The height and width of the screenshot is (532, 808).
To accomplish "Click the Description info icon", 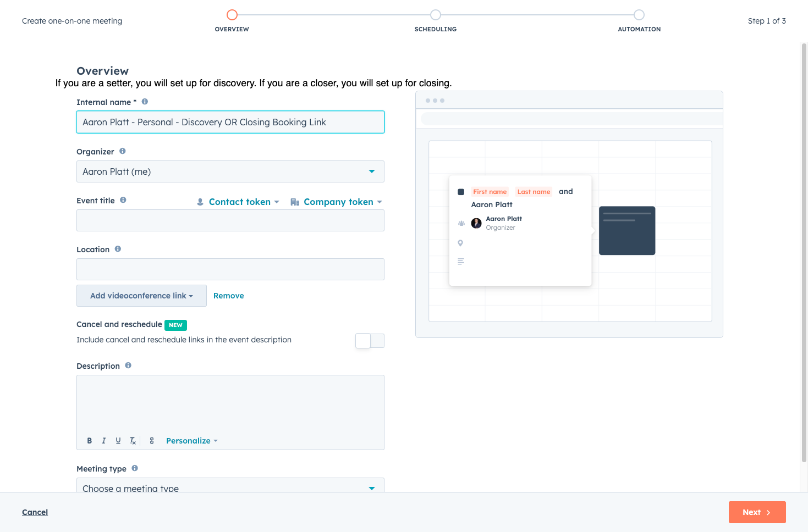I will pos(128,365).
